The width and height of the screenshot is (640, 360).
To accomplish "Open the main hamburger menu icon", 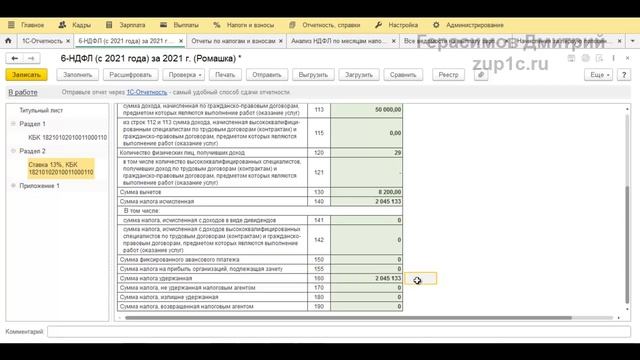I will click(11, 25).
